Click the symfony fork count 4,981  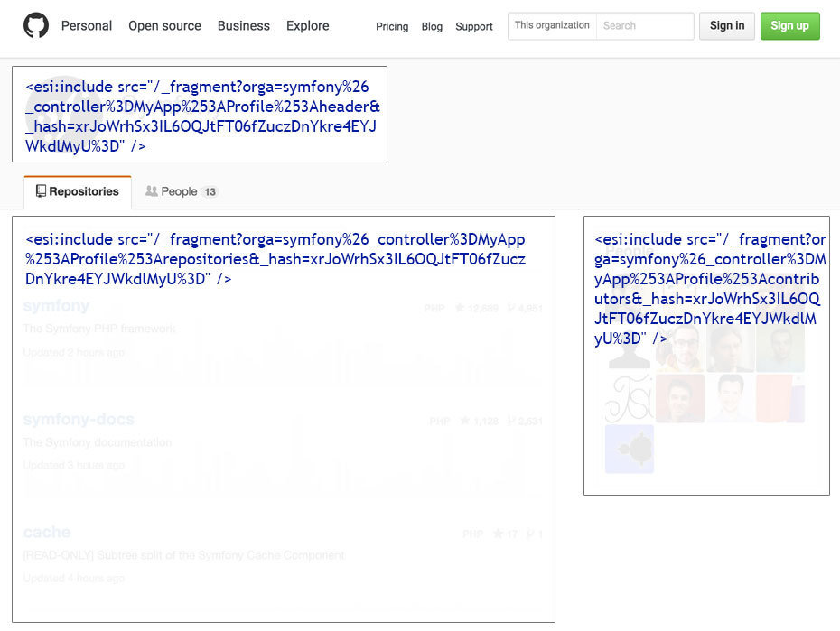click(x=525, y=308)
